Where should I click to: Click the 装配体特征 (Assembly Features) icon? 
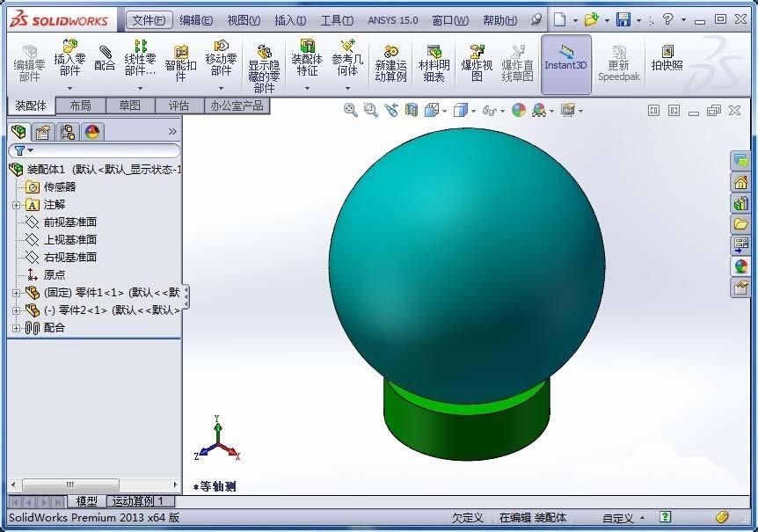coord(304,62)
